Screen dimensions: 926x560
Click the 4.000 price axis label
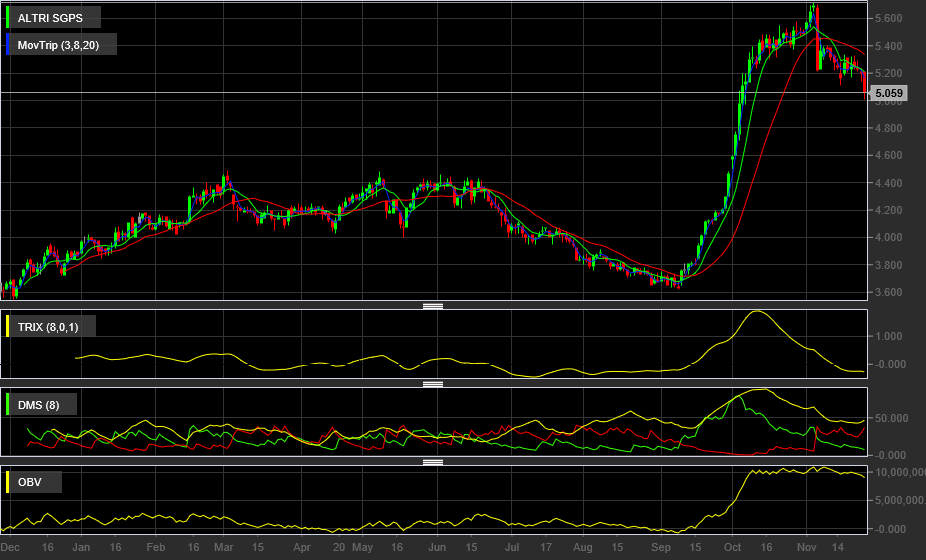[x=888, y=238]
